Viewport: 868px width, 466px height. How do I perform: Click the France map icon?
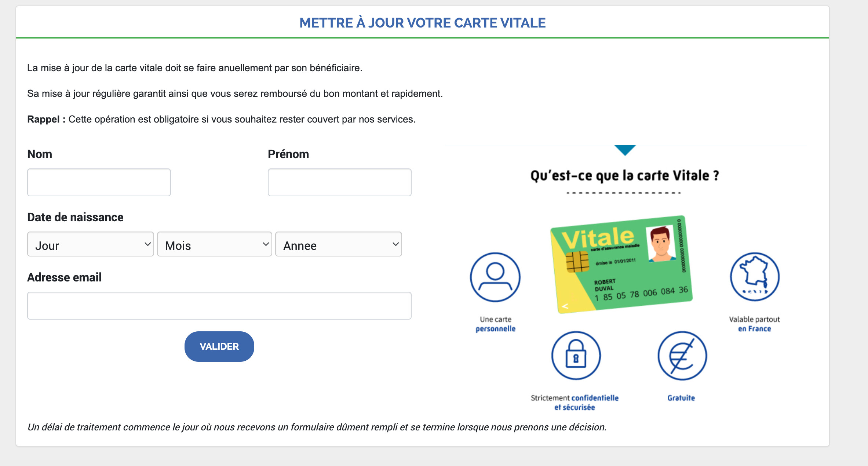[754, 276]
